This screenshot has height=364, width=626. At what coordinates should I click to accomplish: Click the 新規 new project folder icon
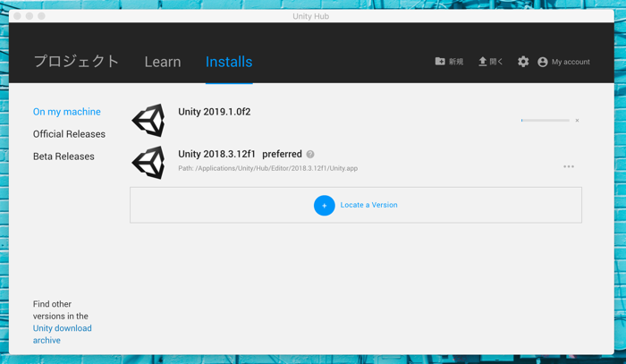coord(440,62)
